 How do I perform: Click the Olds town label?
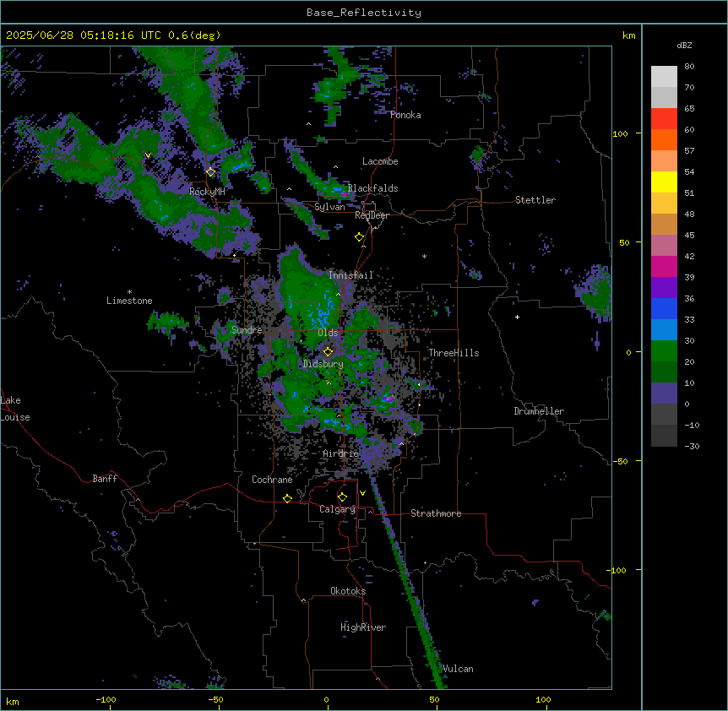[328, 333]
